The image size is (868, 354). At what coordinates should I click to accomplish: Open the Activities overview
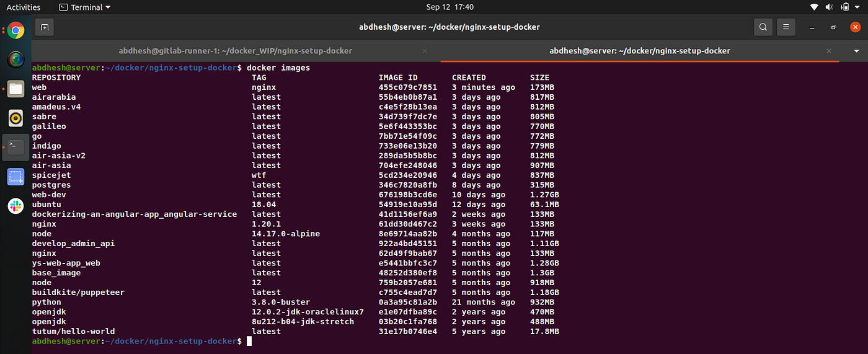(x=24, y=7)
